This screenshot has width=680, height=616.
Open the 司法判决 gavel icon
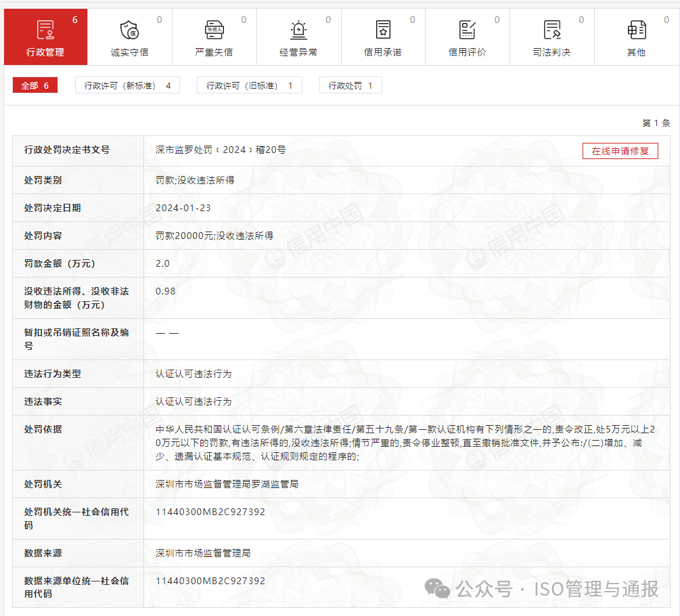(552, 30)
